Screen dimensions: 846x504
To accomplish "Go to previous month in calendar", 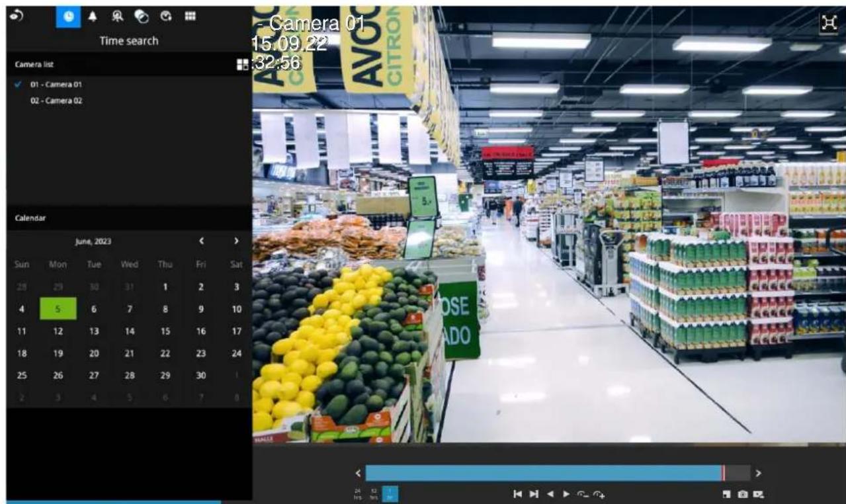I will pos(202,241).
